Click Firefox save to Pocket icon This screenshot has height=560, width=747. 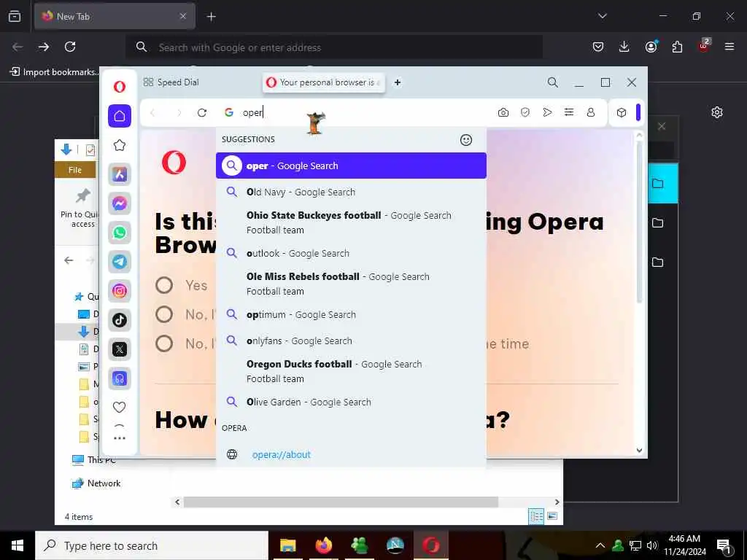[598, 47]
